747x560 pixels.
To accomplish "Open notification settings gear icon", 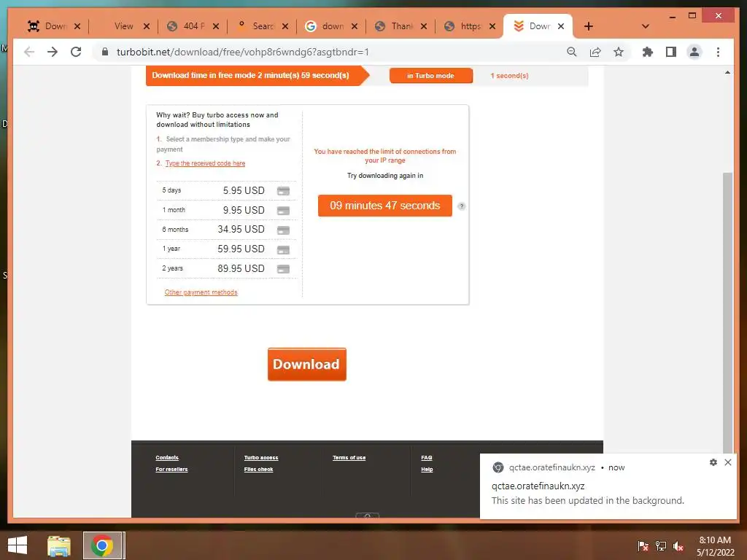I will point(713,462).
